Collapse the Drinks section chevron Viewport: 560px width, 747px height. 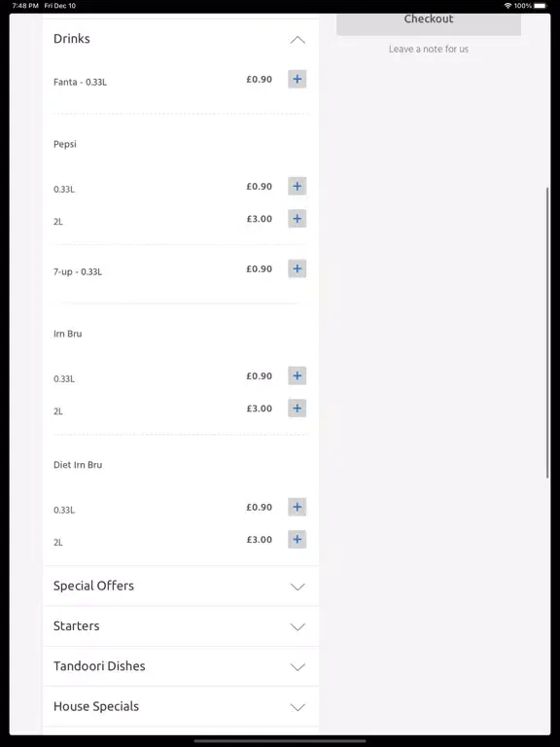click(x=297, y=40)
